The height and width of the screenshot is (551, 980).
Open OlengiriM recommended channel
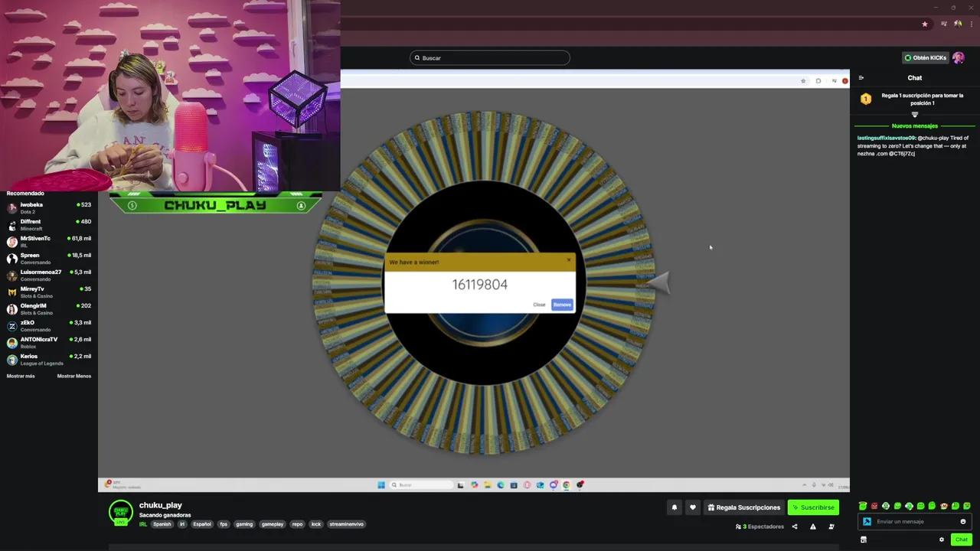(49, 309)
